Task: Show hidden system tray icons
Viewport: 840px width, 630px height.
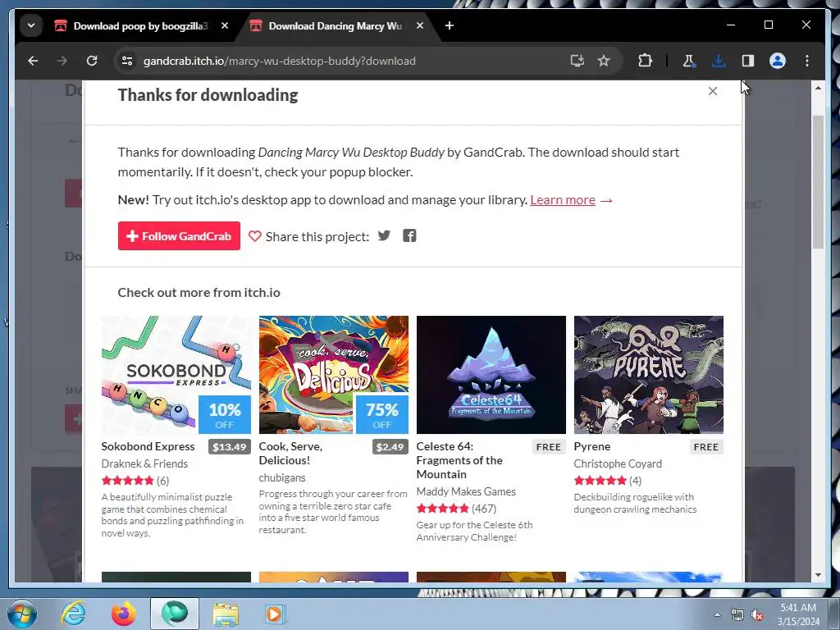Action: coord(717,614)
